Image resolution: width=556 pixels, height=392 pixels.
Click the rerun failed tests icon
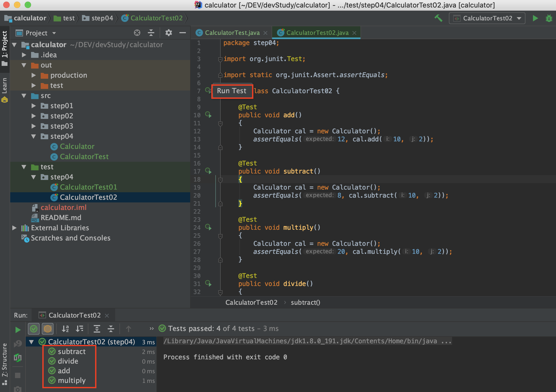coord(18,344)
